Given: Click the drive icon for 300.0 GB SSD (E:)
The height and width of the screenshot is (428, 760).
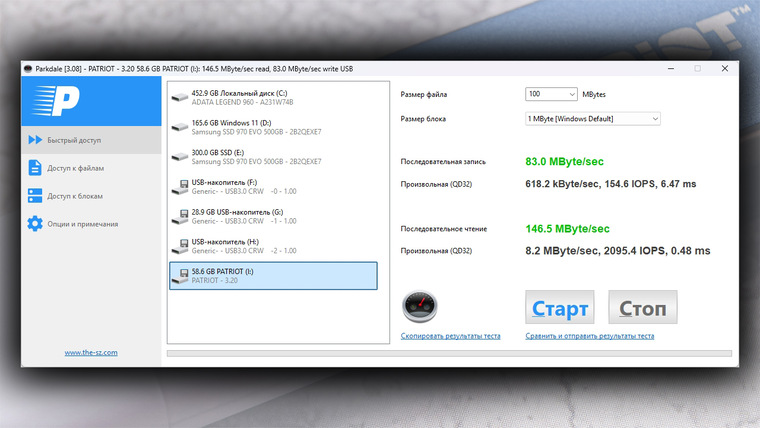Looking at the screenshot, I should point(180,157).
